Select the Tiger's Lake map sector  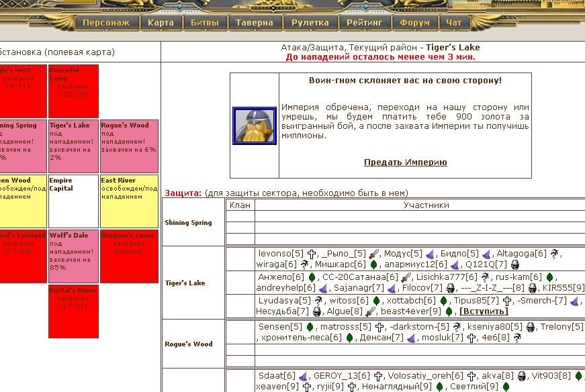73,146
